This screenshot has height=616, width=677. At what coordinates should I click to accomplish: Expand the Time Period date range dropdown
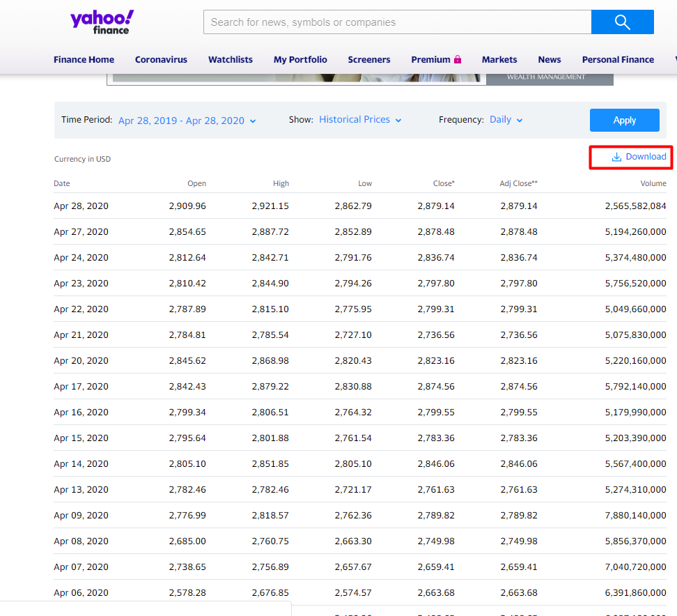point(187,121)
